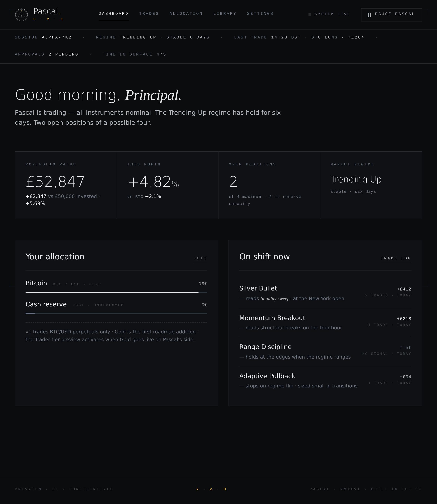The height and width of the screenshot is (504, 437).
Task: Select the Momentum Breakout strategy row
Action: 325,323
